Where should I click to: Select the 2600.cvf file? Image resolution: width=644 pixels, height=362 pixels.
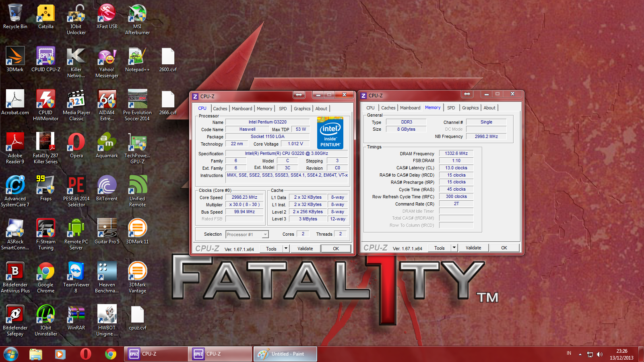pyautogui.click(x=168, y=59)
